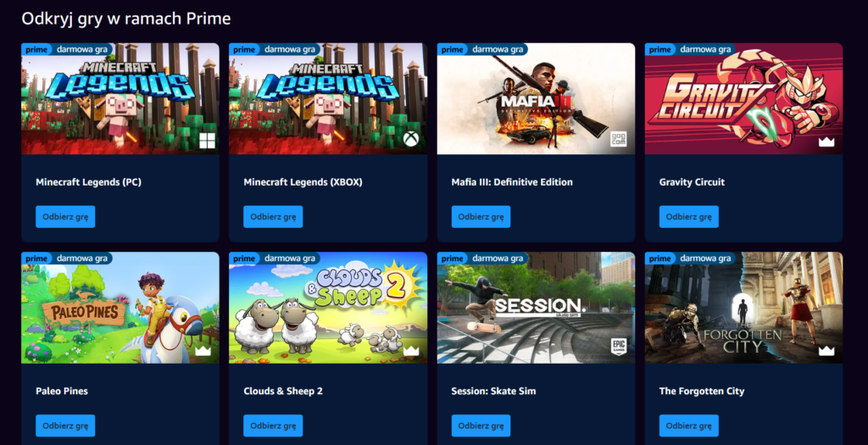868x445 pixels.
Task: Click the crown icon on Paleo Pines
Action: [x=203, y=351]
